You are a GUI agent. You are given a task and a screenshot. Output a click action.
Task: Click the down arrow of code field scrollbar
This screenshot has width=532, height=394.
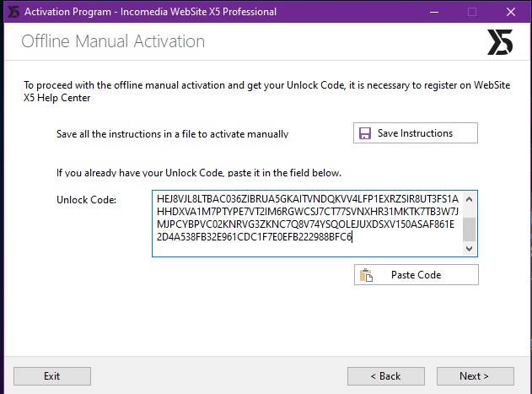coord(470,249)
